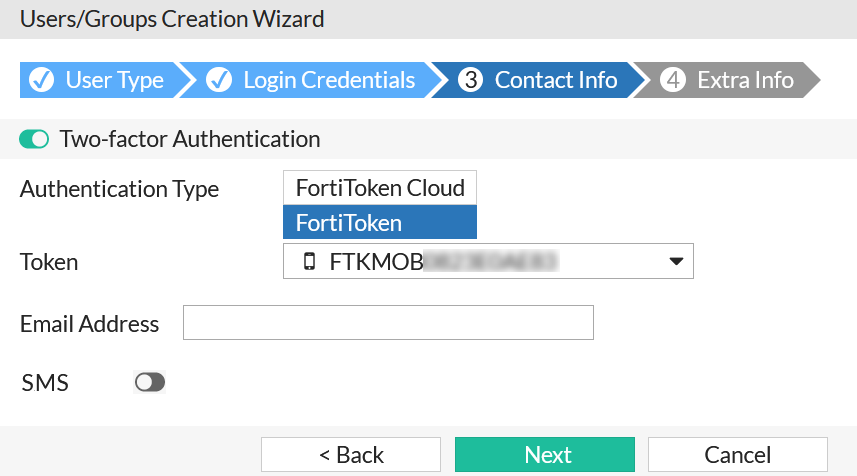Disable the Two-factor Authentication toggle
857x476 pixels.
click(x=34, y=139)
